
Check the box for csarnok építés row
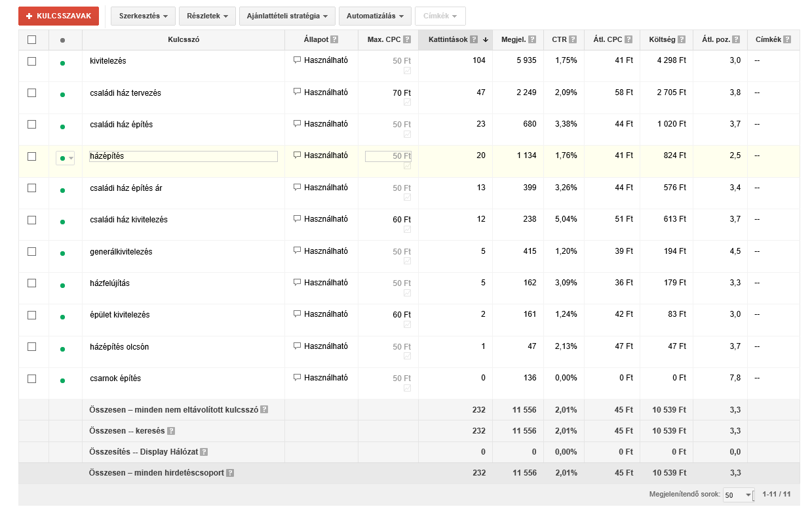click(31, 378)
